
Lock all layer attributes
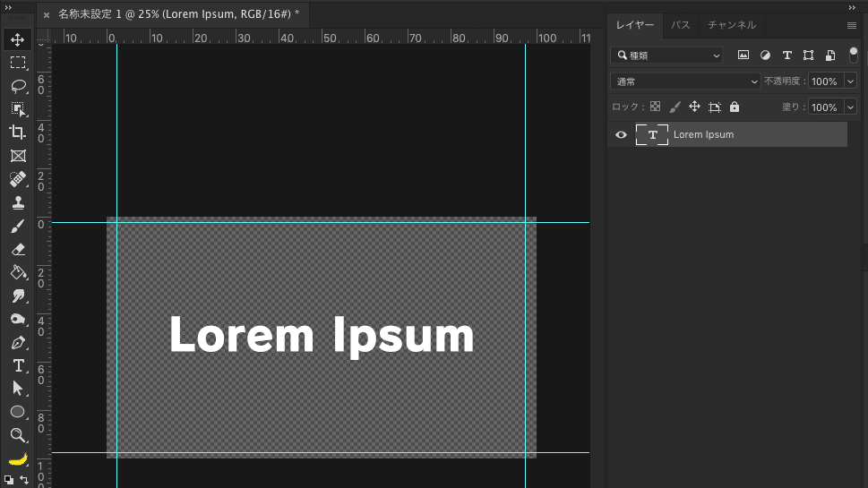[x=734, y=107]
